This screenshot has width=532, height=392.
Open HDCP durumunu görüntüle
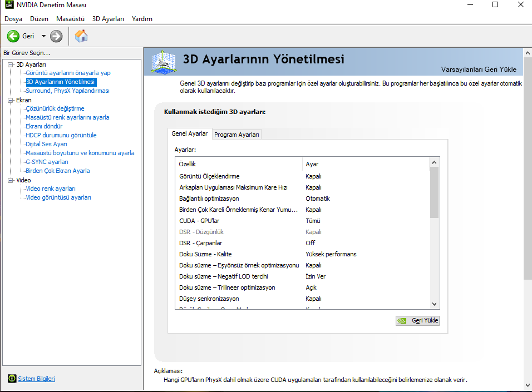(61, 135)
